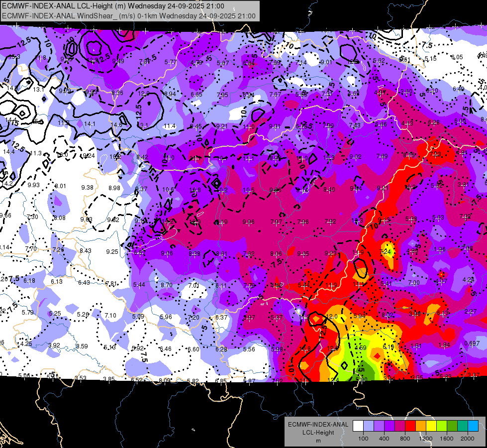Viewport: 487px width, 448px height.
Task: Click the wind shear value 7.92
Action: click(x=330, y=221)
